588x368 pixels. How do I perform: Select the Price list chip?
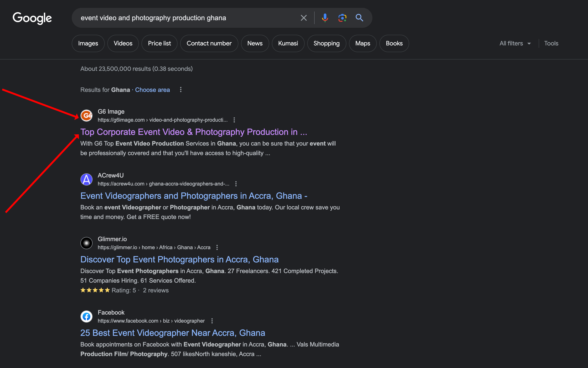coord(159,43)
